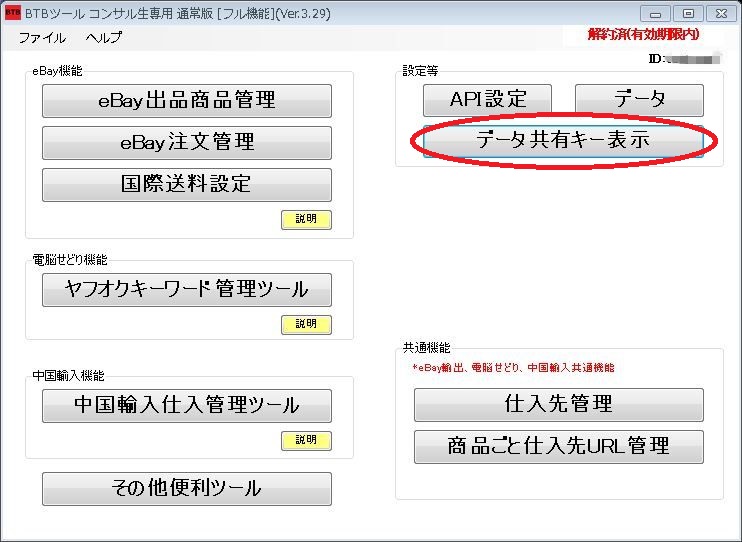The image size is (742, 542).
Task: Minimize the BTBツール window
Action: [x=655, y=14]
